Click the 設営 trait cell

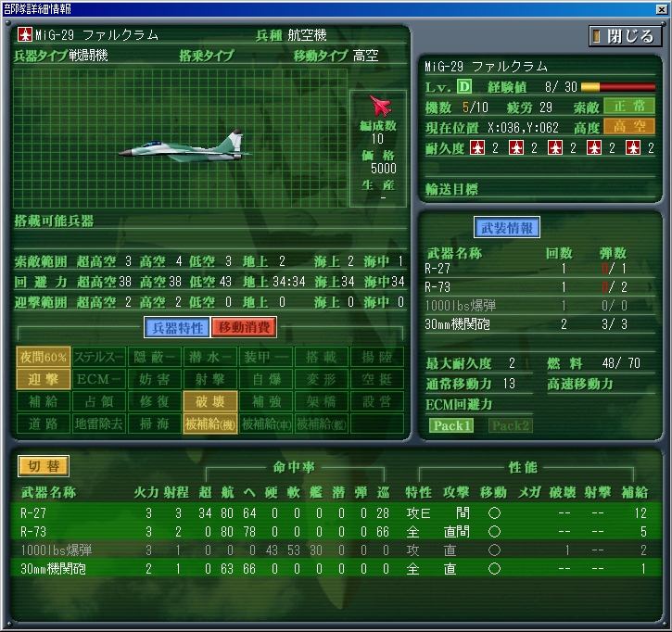(x=376, y=401)
